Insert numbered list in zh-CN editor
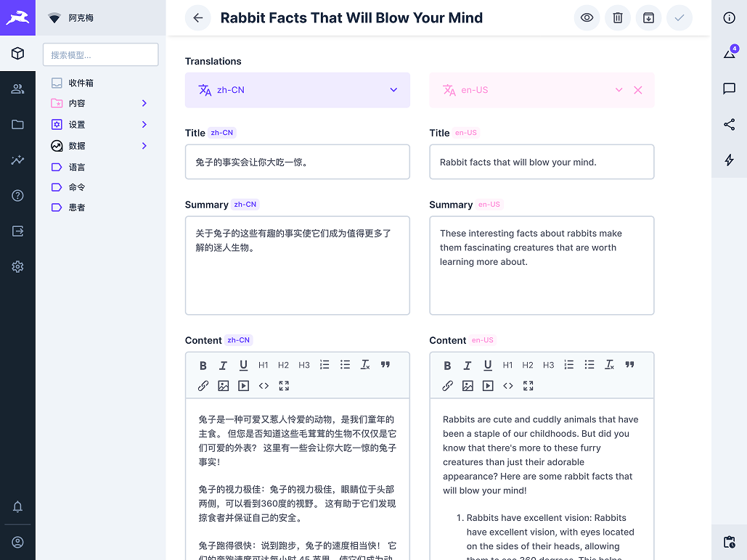The width and height of the screenshot is (747, 560). [324, 365]
